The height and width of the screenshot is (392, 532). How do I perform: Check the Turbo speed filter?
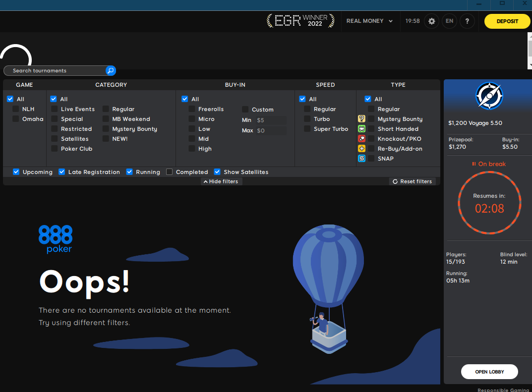point(307,118)
